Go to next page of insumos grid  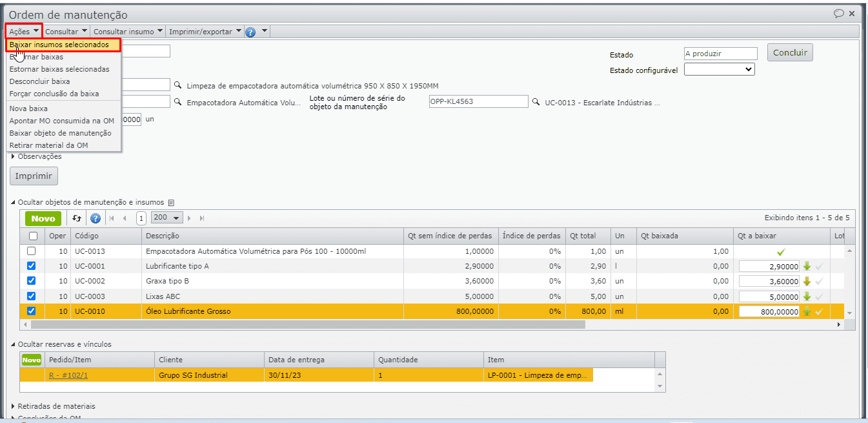coord(190,218)
